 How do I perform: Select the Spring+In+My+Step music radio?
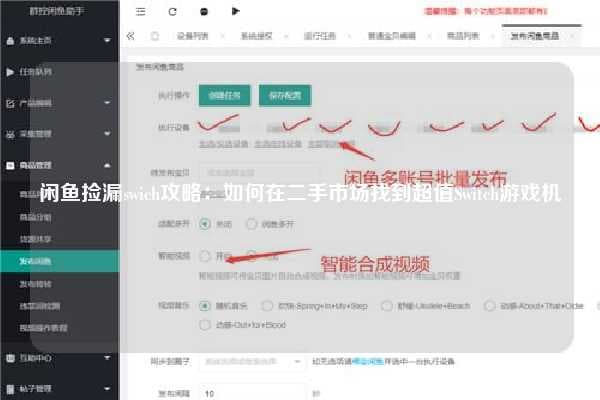coord(267,306)
